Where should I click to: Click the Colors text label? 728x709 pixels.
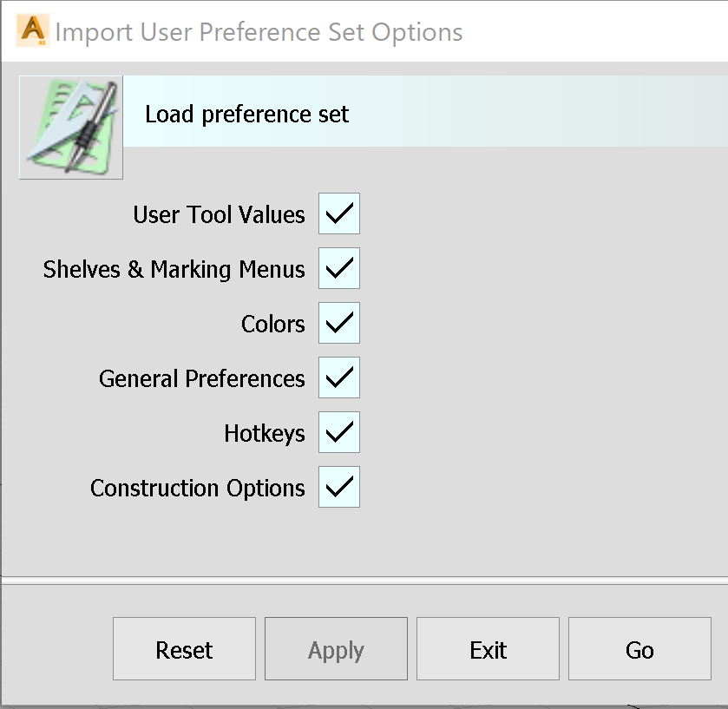click(x=272, y=323)
